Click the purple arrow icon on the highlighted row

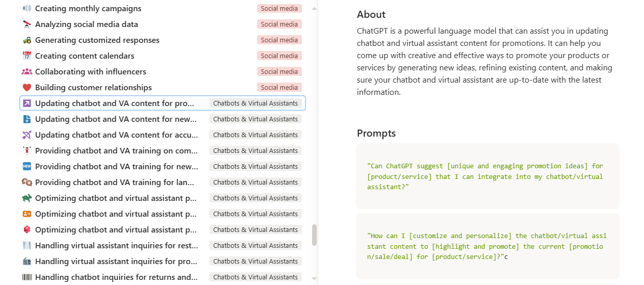coord(27,103)
